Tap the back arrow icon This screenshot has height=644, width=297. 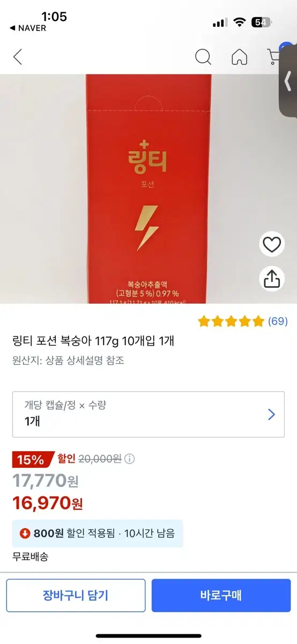(x=18, y=56)
